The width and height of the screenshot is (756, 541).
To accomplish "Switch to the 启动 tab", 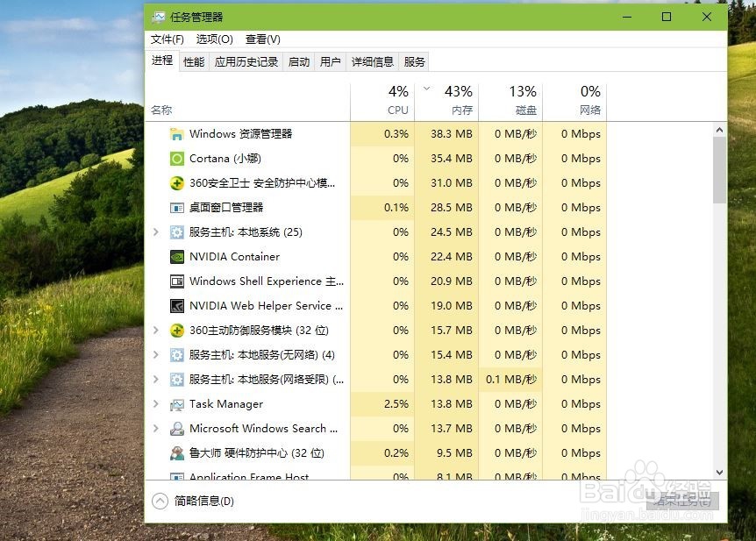I will tap(299, 62).
